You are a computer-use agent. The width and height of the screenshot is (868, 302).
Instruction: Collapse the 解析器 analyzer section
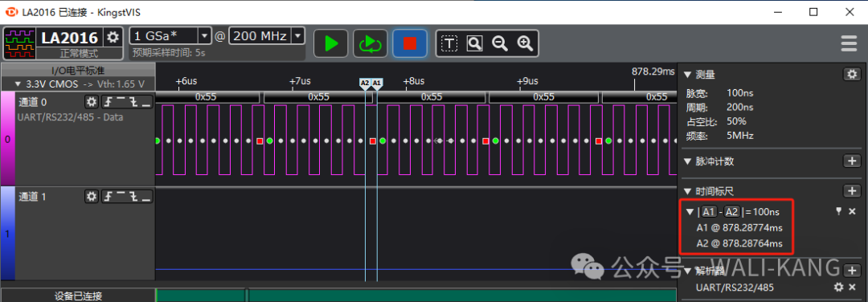tap(688, 271)
